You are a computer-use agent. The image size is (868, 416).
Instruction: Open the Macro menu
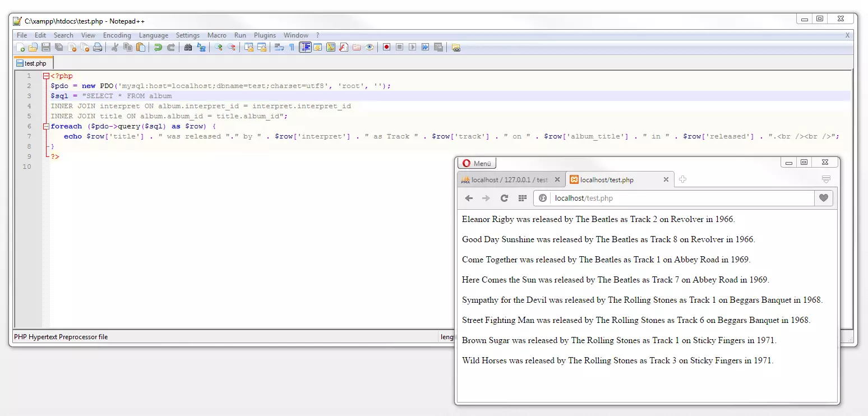tap(217, 35)
